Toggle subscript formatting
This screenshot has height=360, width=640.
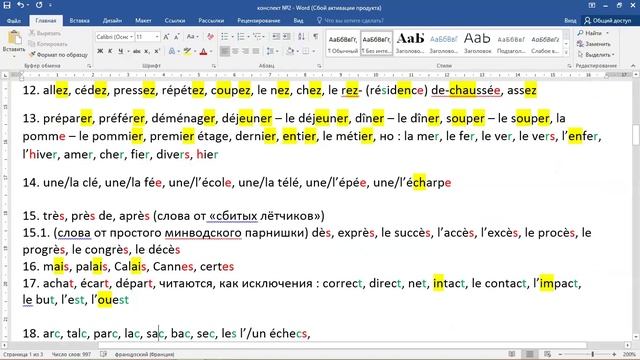tap(147, 51)
